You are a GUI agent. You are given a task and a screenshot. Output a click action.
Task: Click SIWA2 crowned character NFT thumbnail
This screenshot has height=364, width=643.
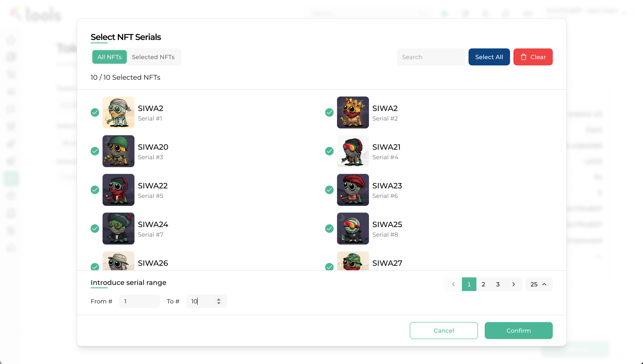coord(353,112)
